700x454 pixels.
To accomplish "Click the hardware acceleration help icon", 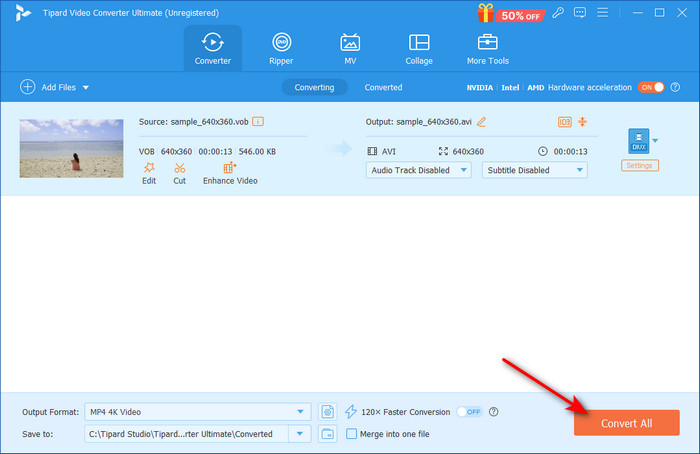I will tap(675, 87).
